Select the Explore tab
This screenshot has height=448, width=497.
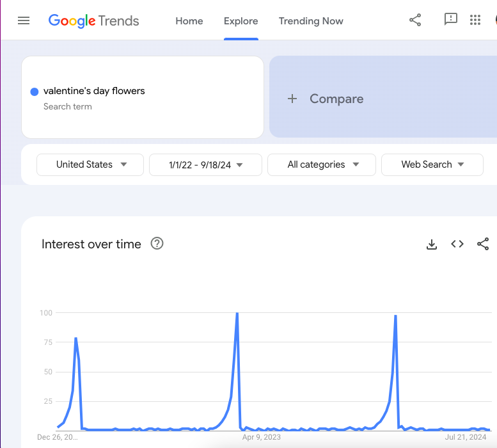tap(241, 21)
